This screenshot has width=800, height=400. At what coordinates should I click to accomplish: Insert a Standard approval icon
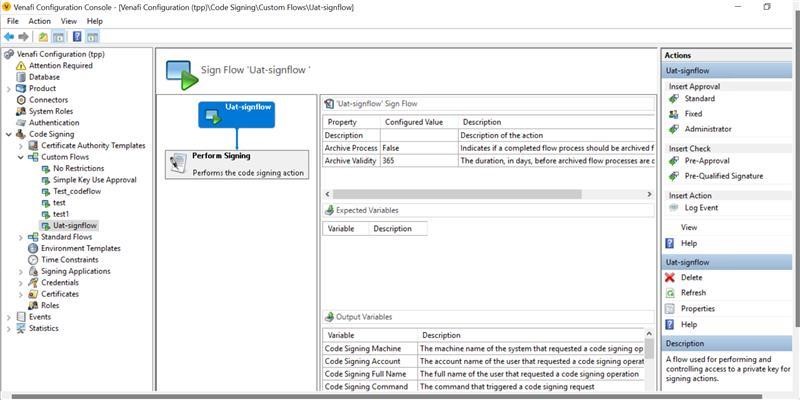(673, 98)
